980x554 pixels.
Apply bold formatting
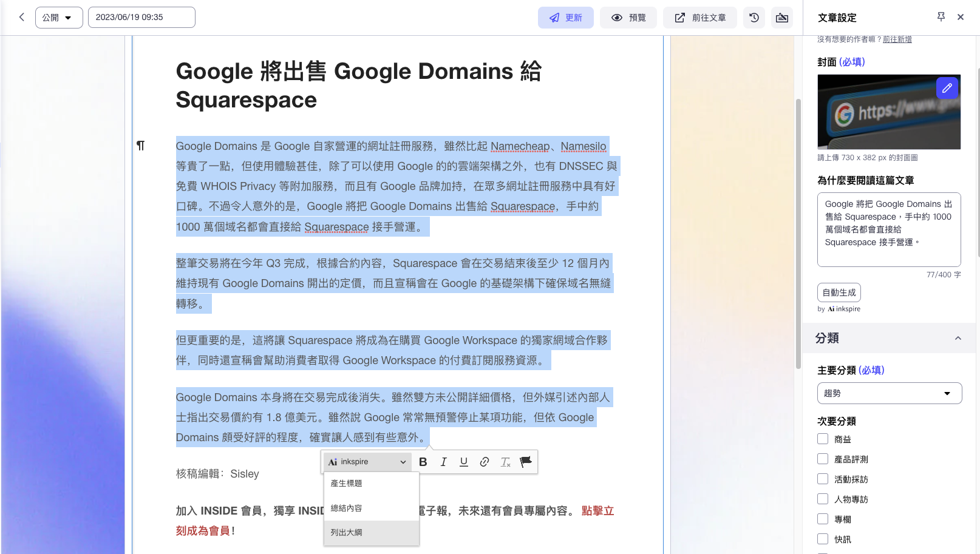pyautogui.click(x=423, y=462)
